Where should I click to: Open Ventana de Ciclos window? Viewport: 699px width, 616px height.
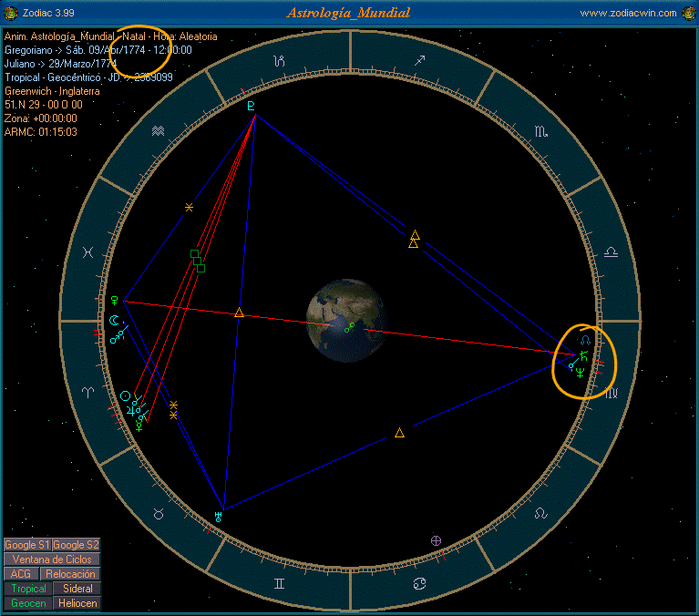click(51, 560)
